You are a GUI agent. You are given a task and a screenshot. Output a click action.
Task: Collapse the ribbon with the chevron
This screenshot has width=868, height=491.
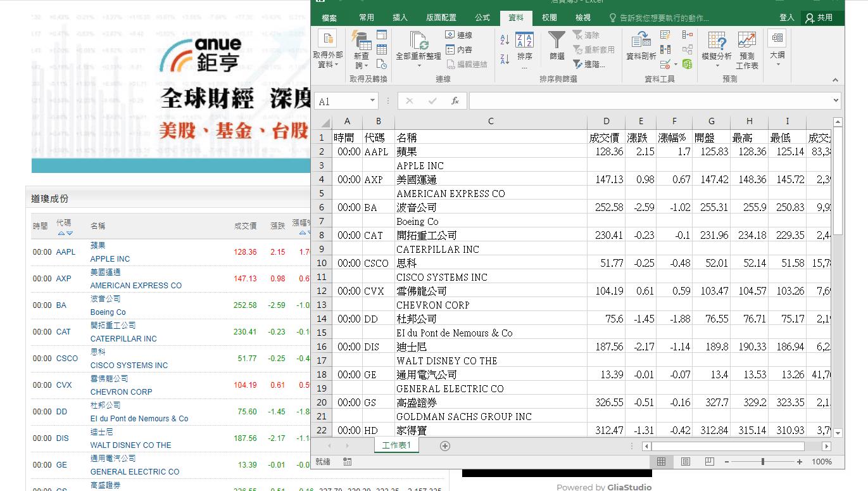(x=835, y=80)
